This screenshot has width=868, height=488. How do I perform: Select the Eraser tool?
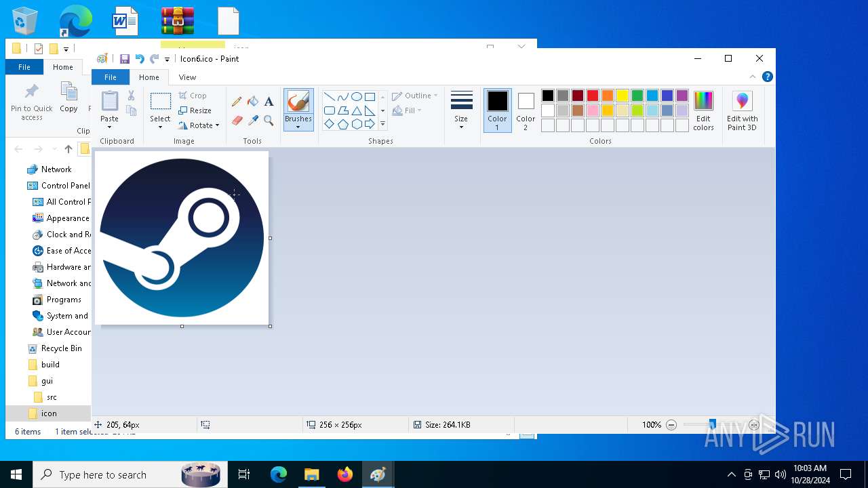pyautogui.click(x=237, y=121)
